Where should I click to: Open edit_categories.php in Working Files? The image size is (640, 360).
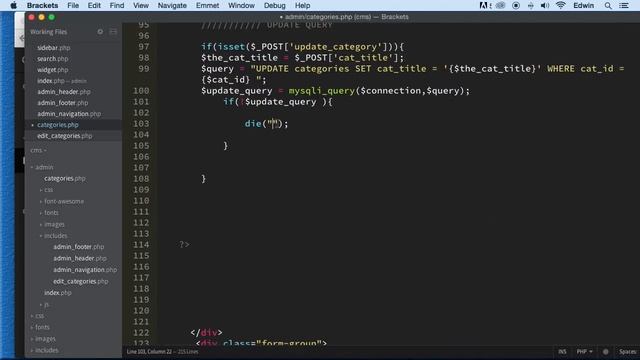tap(64, 136)
